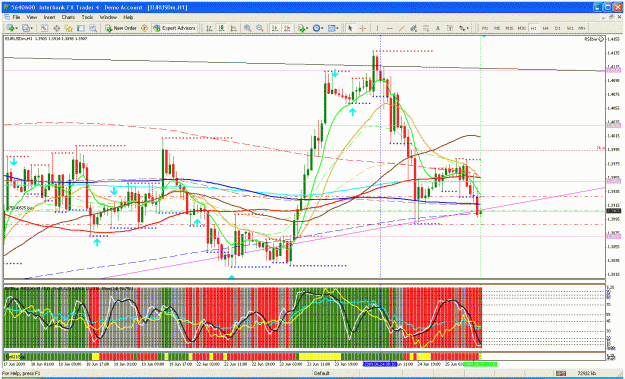Click the highlighted blue date label on time axis
Screen dimensions: 625x379
pos(380,364)
